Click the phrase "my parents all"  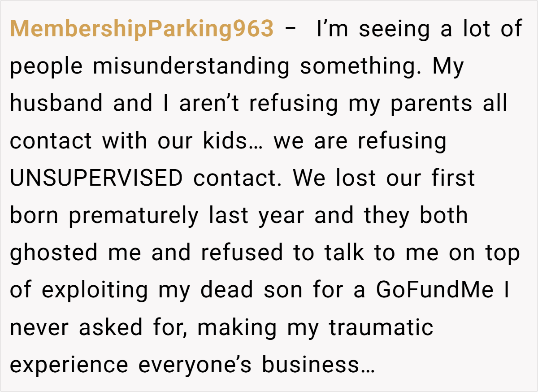click(448, 104)
